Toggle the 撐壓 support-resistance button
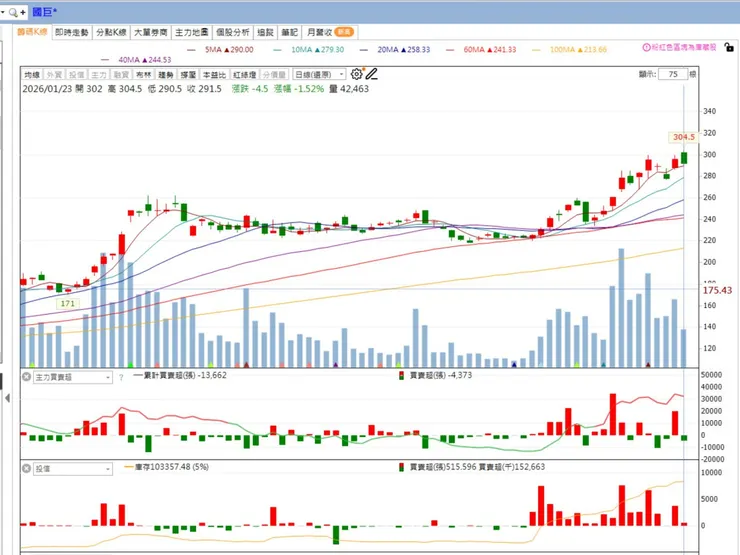This screenshot has height=555, width=740. [x=188, y=75]
